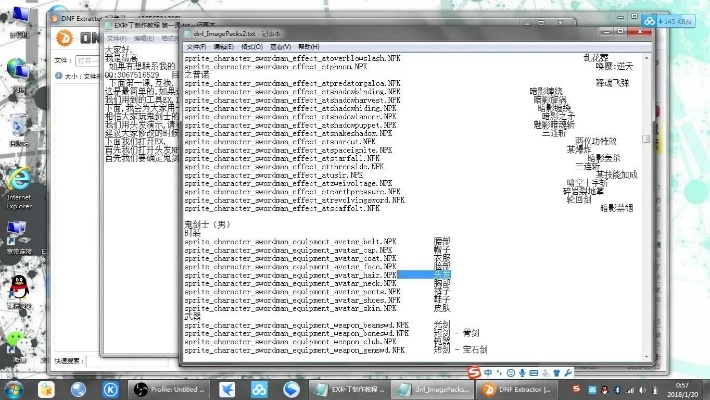710x400 pixels.
Task: Open the 格式(O) menu in dnf_ImagePacks2 Notepad
Action: tap(250, 46)
